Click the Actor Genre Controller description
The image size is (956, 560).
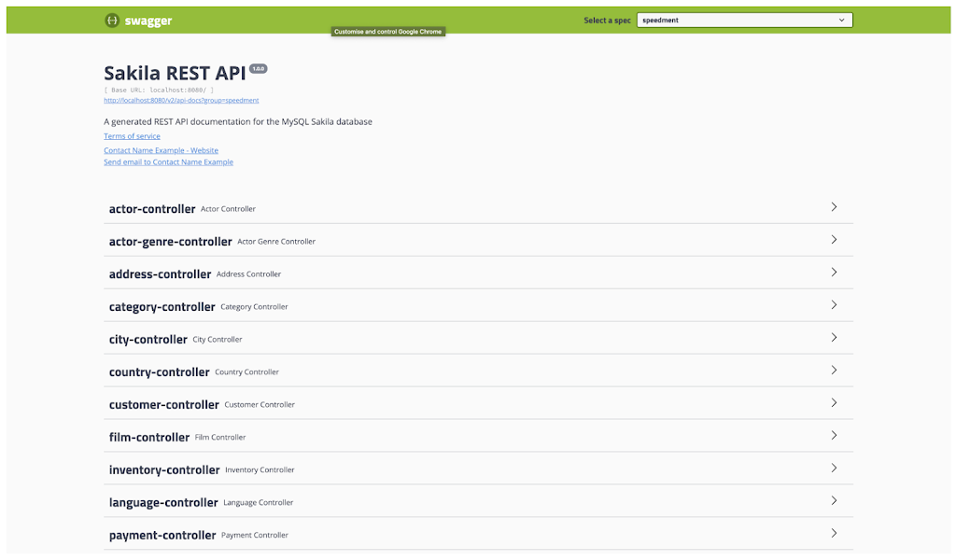[276, 242]
